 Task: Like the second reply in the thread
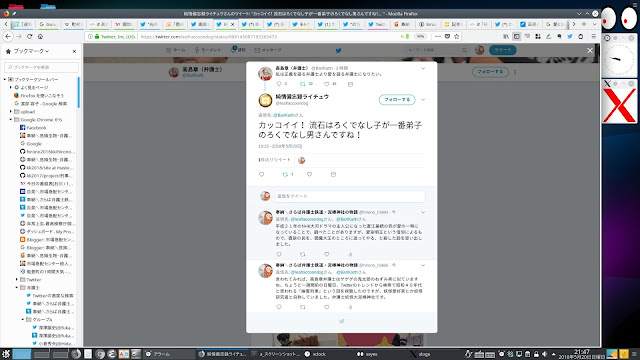[327, 307]
